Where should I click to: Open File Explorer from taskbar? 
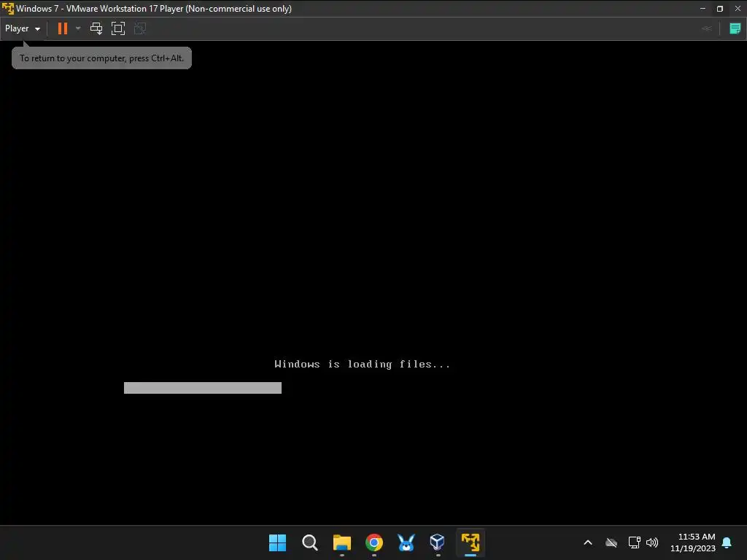(x=341, y=542)
